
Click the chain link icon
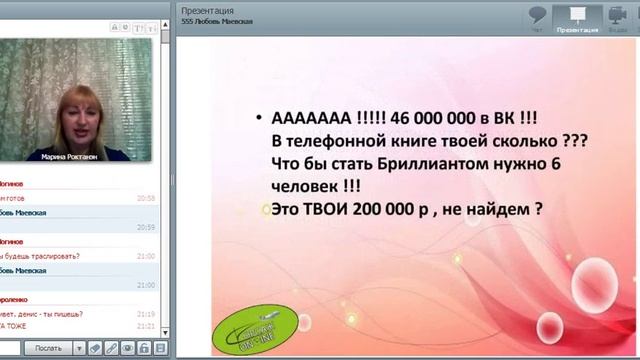tap(111, 348)
